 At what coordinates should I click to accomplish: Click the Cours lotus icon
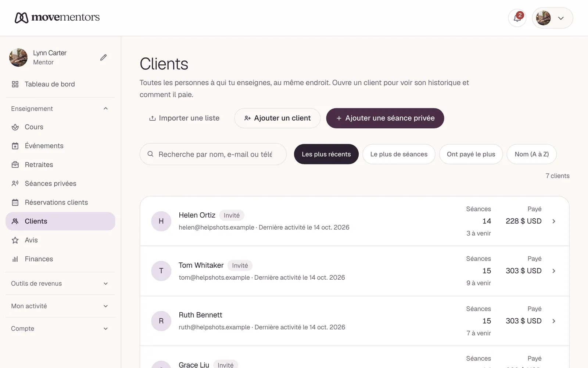pos(15,127)
